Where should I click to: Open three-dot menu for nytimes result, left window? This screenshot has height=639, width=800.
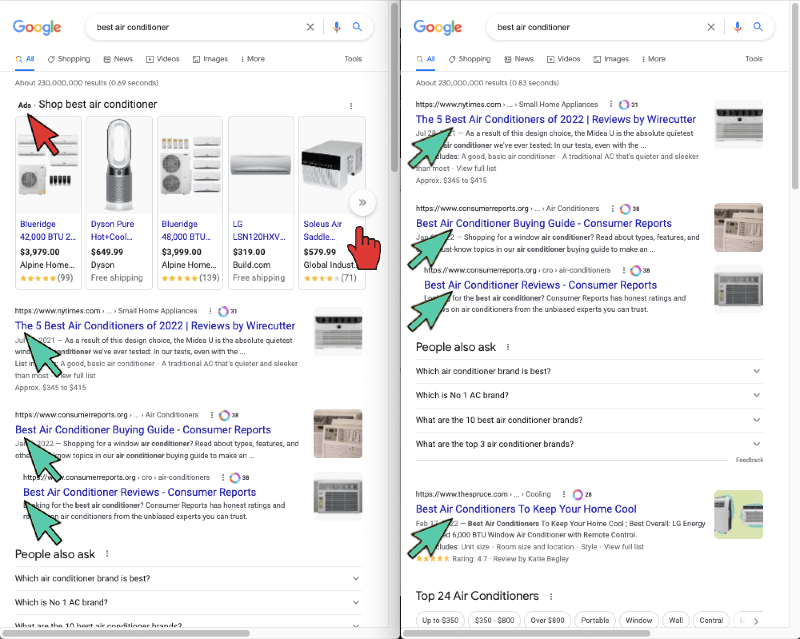pyautogui.click(x=210, y=311)
